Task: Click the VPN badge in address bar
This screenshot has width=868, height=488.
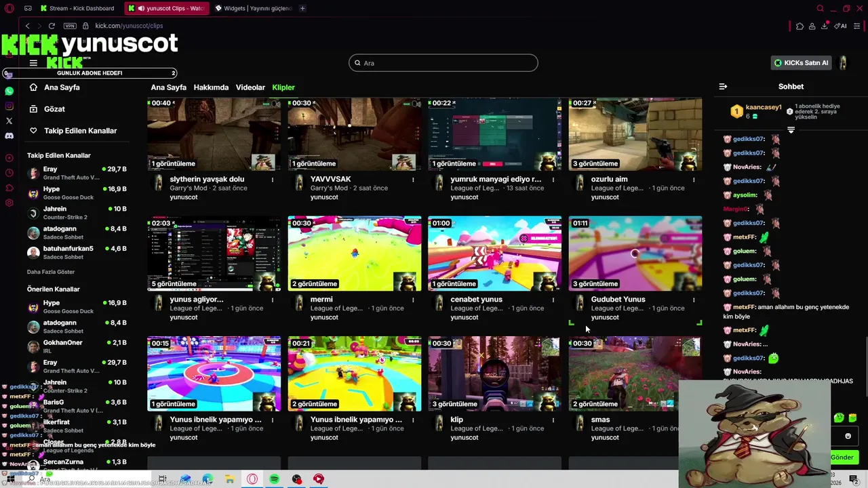Action: coord(70,26)
